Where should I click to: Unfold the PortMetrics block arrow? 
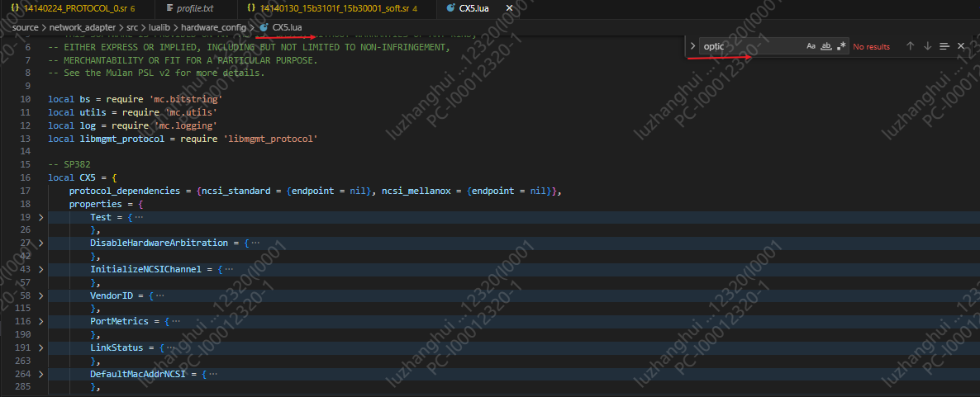(x=40, y=320)
